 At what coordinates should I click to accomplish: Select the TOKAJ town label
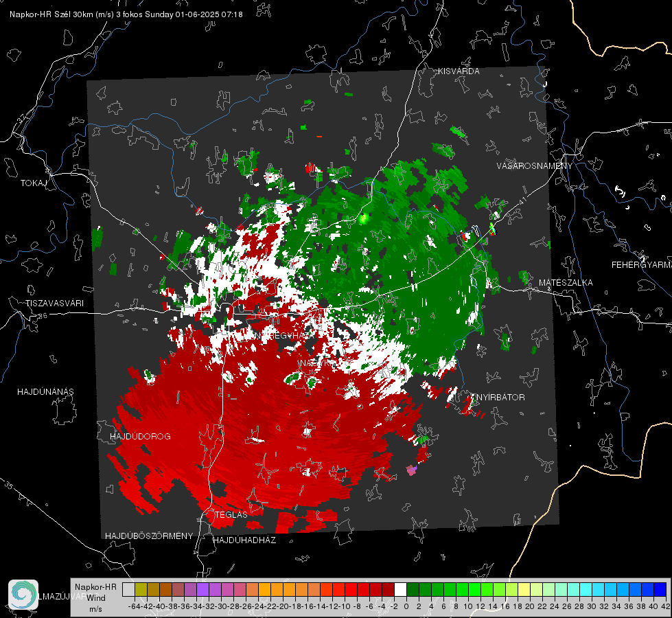(34, 183)
